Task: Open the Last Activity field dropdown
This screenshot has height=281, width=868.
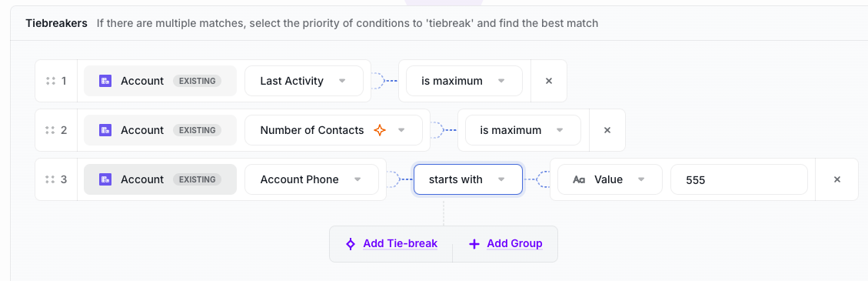Action: click(304, 81)
